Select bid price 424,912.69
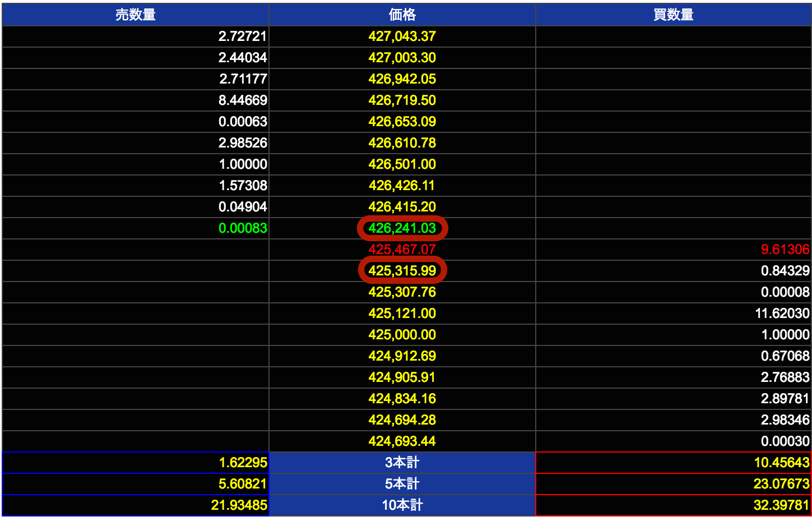Viewport: 812px width, 521px height. point(402,356)
